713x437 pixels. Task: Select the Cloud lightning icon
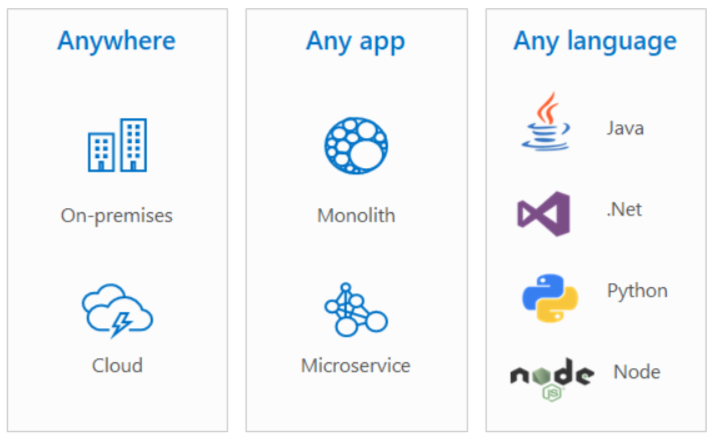point(117,311)
